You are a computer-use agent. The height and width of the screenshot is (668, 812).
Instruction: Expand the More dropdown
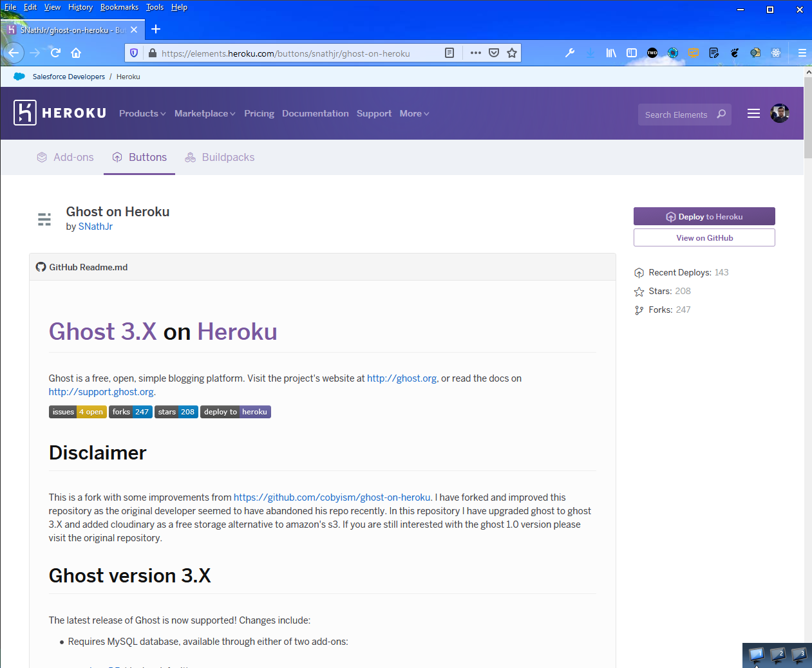click(x=414, y=113)
